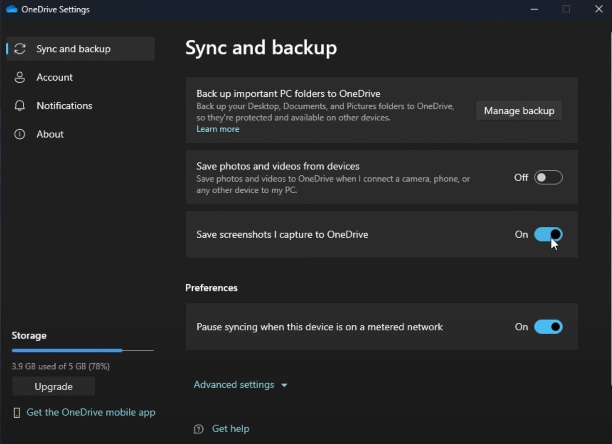Open the Learn more link

coord(218,129)
